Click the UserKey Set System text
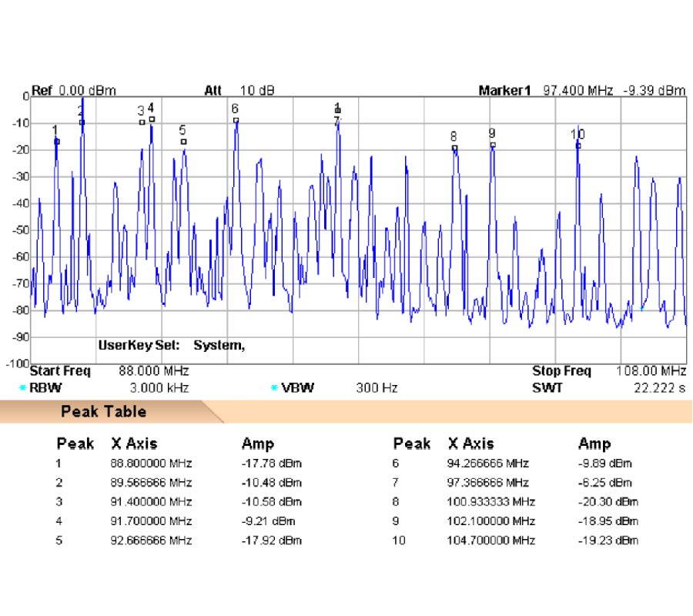Screen dimensions: 693x616 (171, 345)
